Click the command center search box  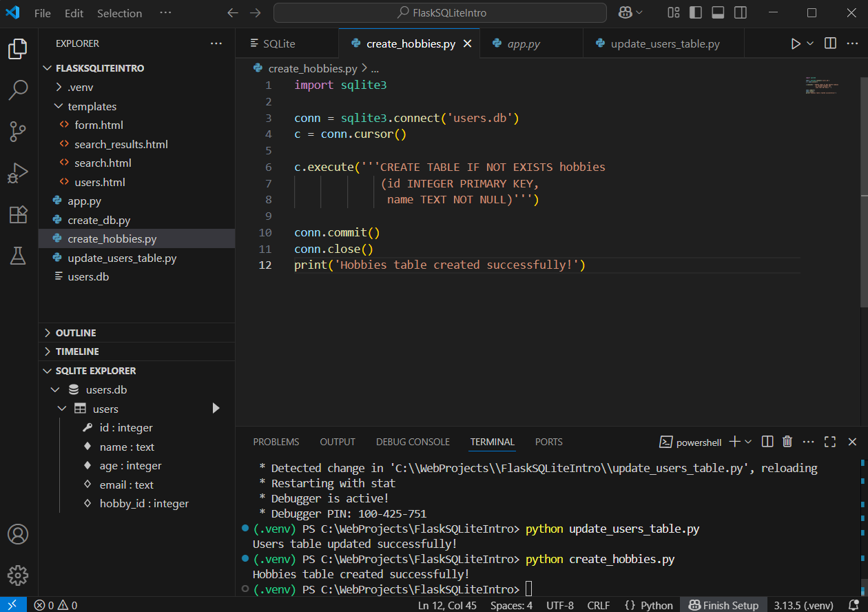[x=440, y=13]
